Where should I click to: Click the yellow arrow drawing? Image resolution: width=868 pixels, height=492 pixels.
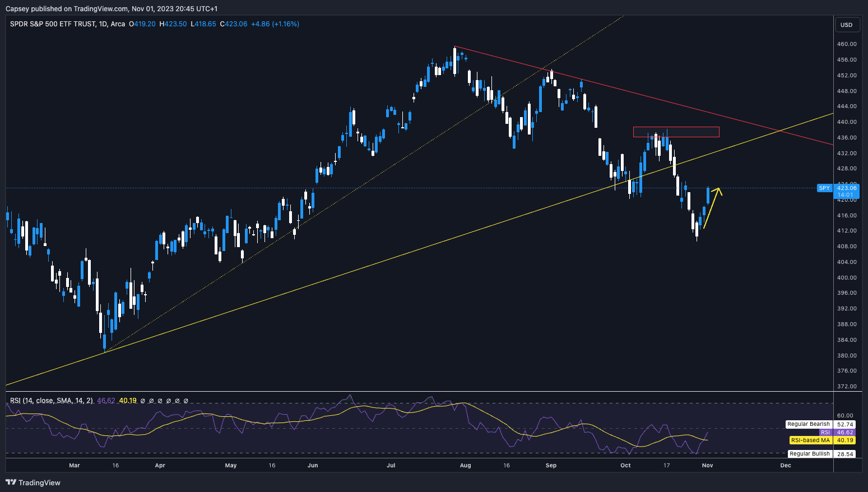711,207
